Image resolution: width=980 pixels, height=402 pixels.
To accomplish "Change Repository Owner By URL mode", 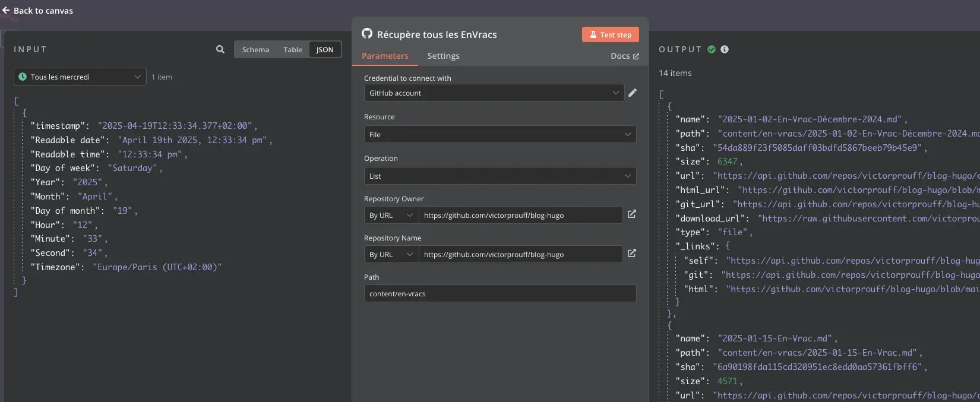I will (x=391, y=215).
